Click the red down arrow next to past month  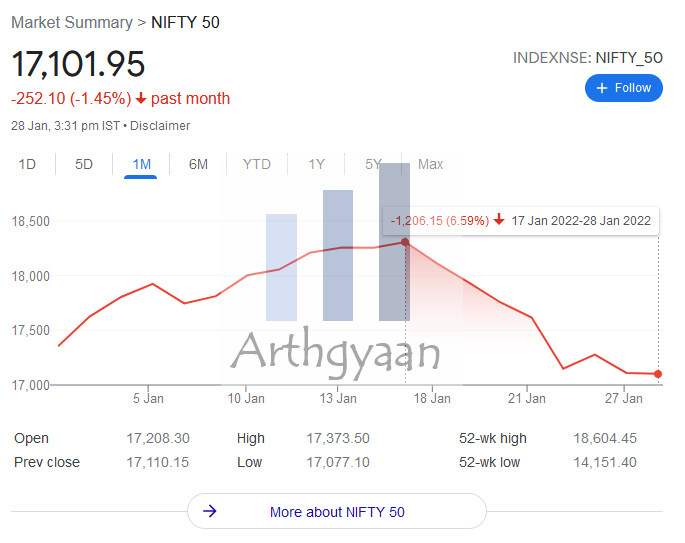[x=141, y=98]
